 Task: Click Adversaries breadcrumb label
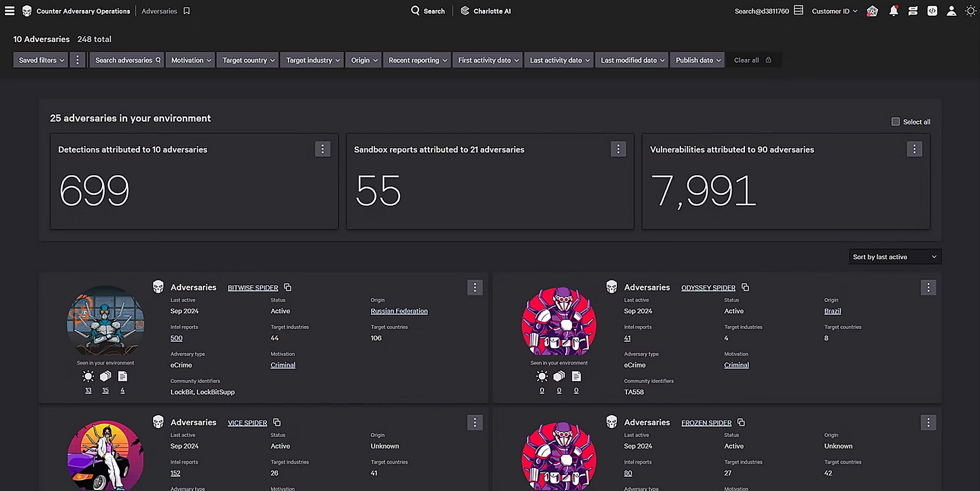(x=159, y=11)
